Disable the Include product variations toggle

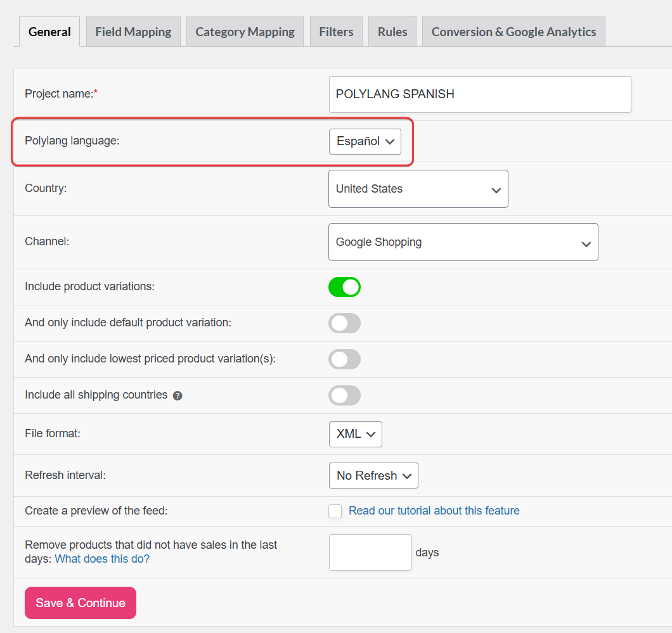(x=344, y=287)
